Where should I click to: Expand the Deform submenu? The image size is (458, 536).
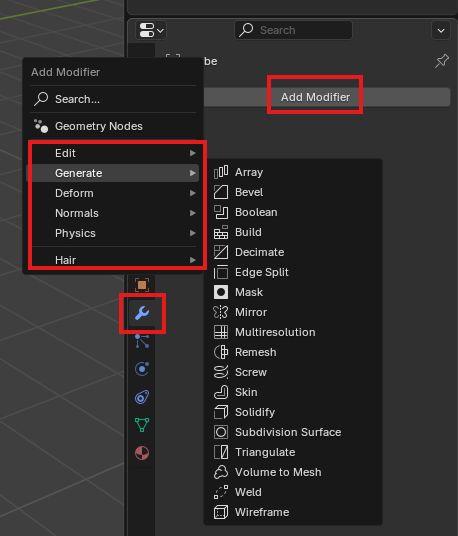(x=113, y=193)
